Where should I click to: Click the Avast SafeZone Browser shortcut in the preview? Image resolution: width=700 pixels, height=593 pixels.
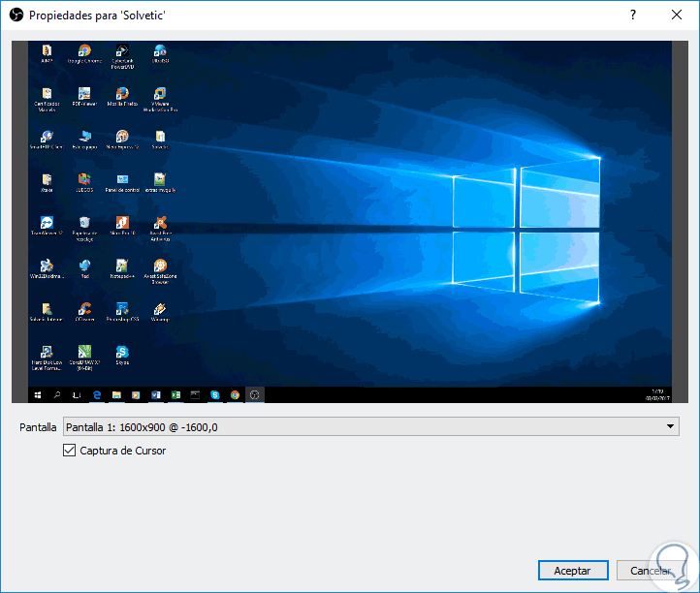click(x=160, y=272)
